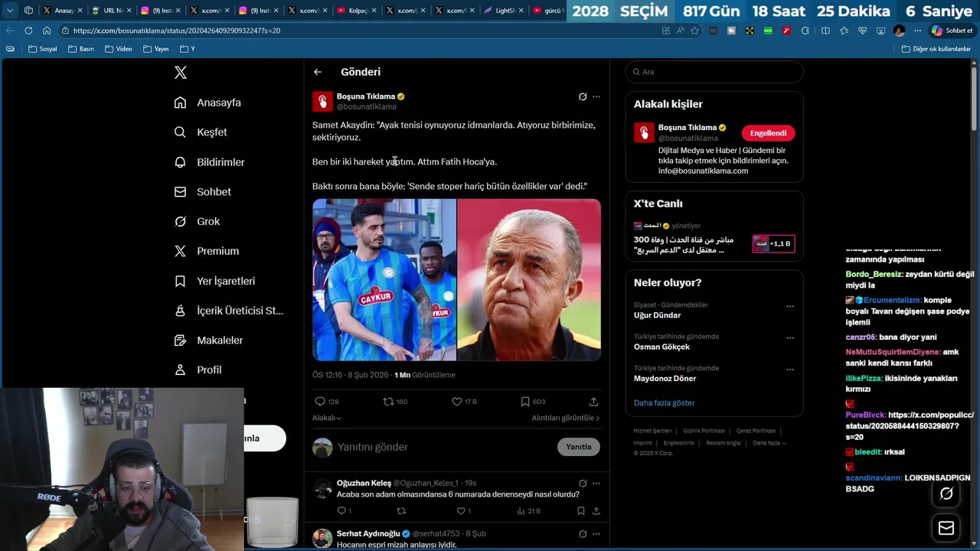980x551 pixels.
Task: Open the live broadcast +1,1 B thumbnail
Action: point(773,243)
